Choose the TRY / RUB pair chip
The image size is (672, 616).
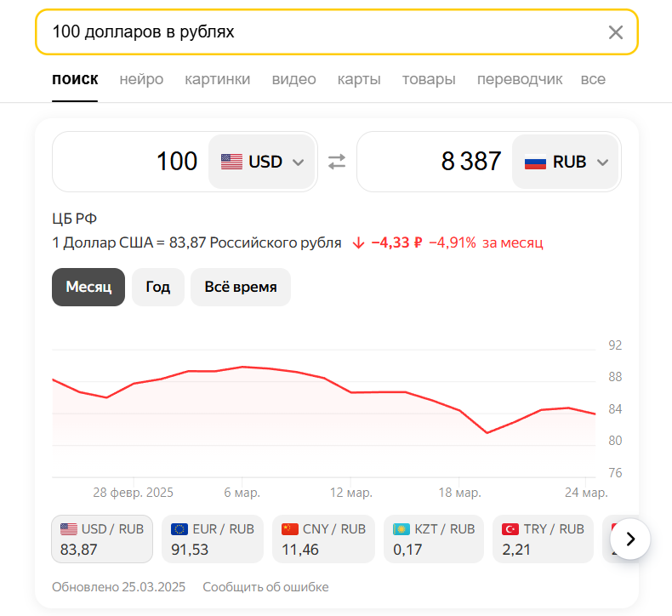click(544, 539)
